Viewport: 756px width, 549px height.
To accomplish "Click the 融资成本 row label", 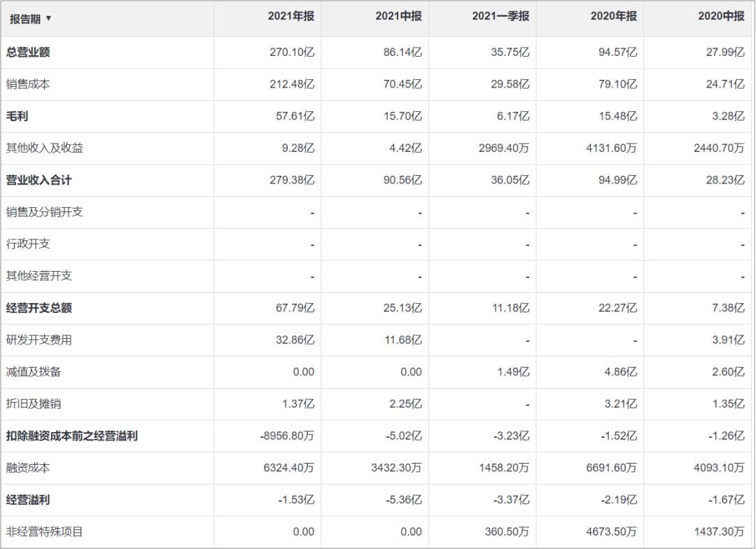I will pyautogui.click(x=28, y=468).
